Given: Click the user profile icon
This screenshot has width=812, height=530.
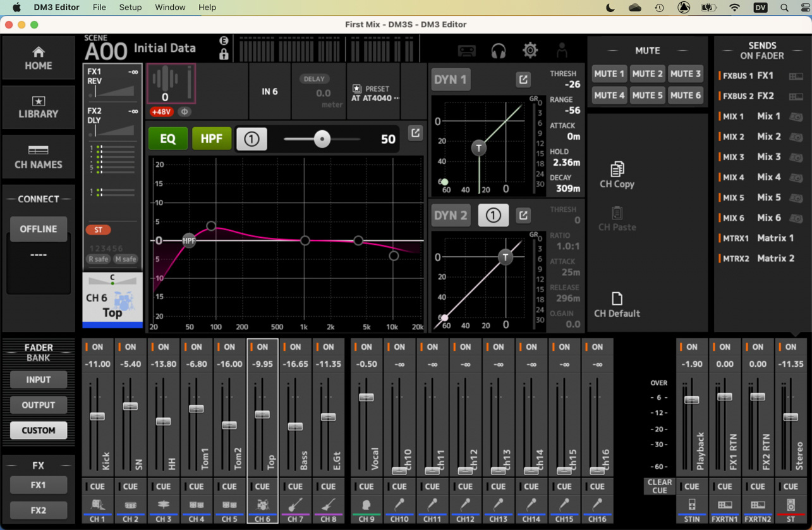Looking at the screenshot, I should tap(562, 51).
